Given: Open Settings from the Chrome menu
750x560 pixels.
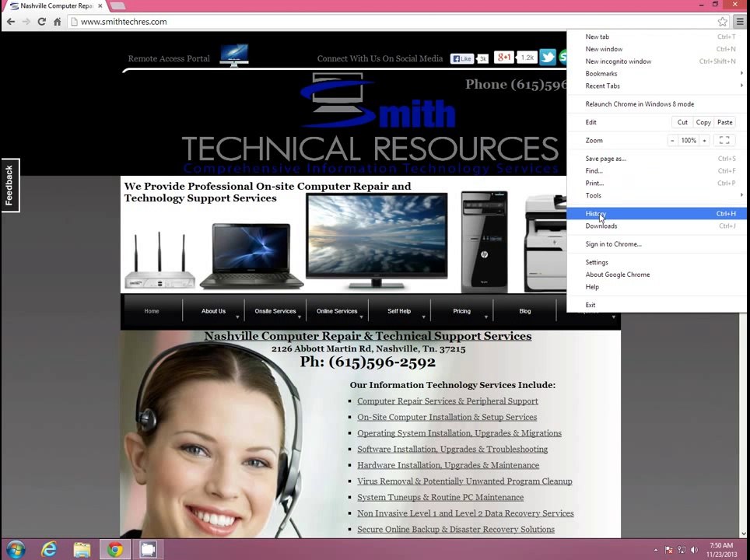Looking at the screenshot, I should pos(657,262).
